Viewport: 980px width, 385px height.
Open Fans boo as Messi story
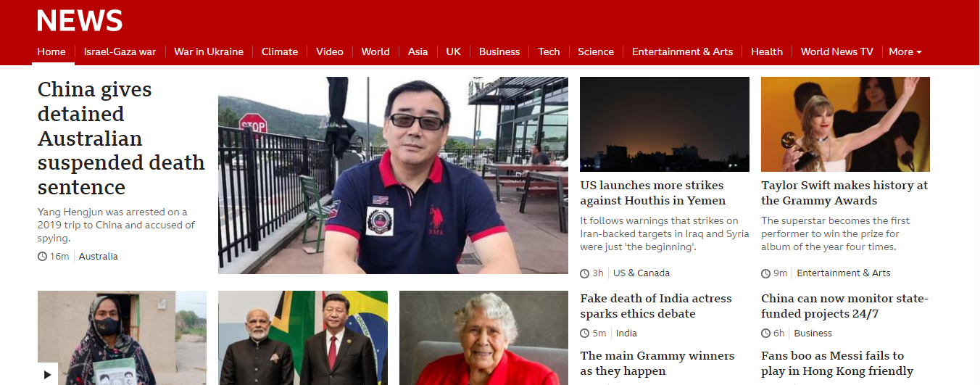(837, 363)
